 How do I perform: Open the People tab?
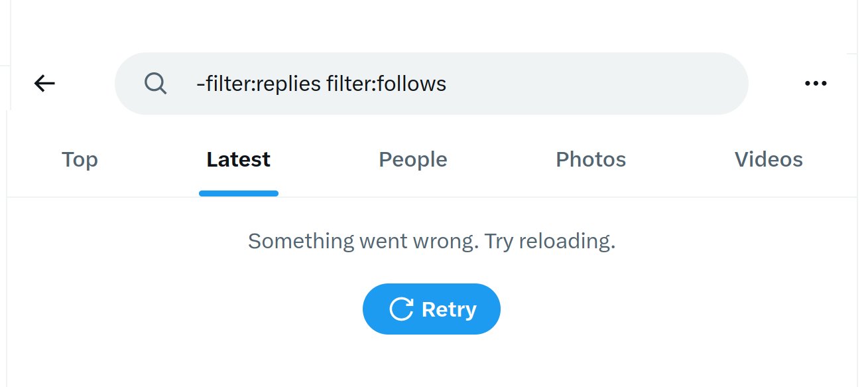tap(413, 159)
